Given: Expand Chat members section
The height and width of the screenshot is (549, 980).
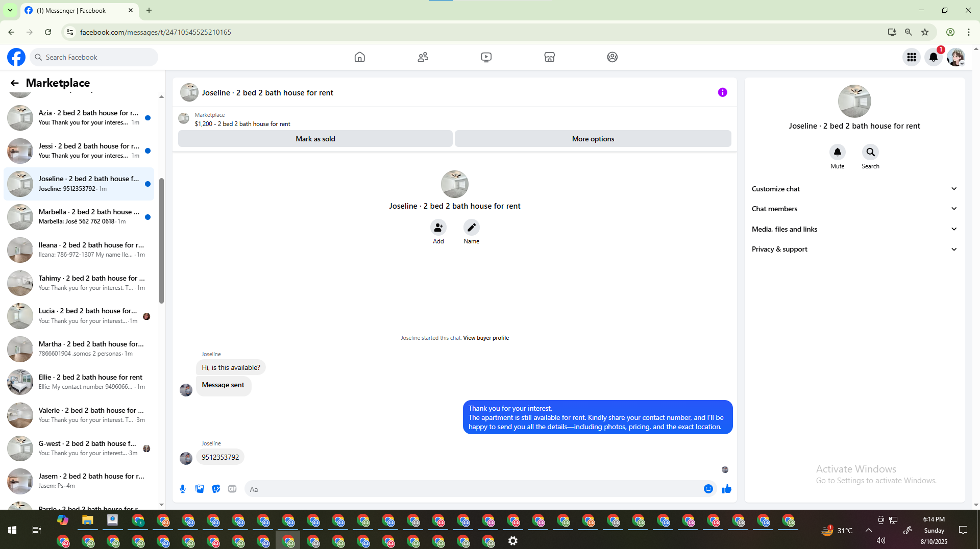Looking at the screenshot, I should (x=854, y=209).
